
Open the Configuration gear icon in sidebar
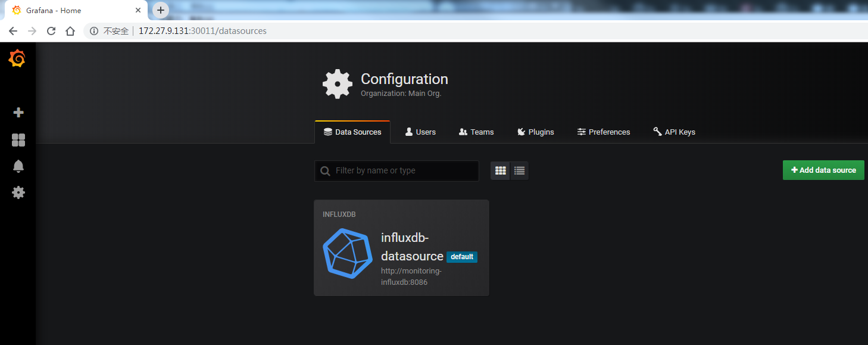(x=18, y=192)
